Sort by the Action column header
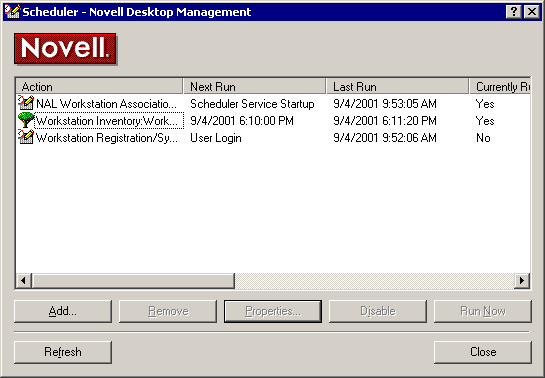 tap(99, 86)
